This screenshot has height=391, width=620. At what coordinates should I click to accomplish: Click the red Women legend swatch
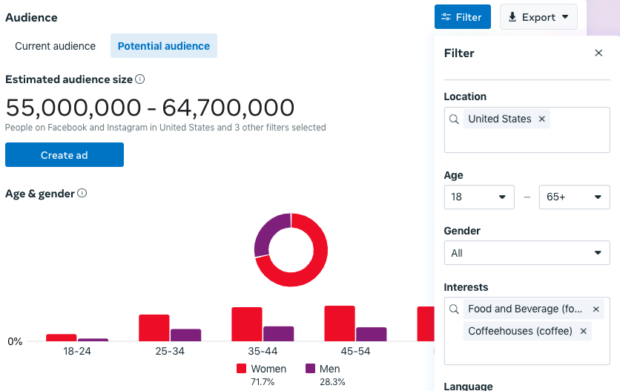coord(241,368)
